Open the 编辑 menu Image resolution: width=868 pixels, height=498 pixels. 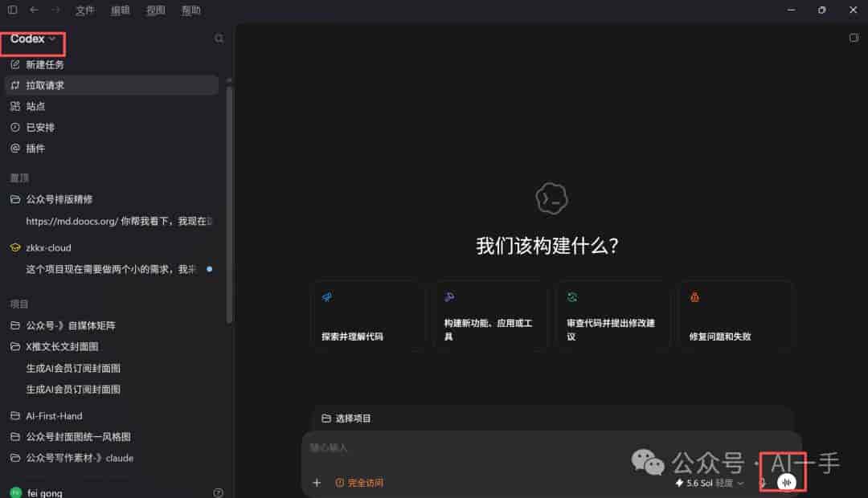pyautogui.click(x=120, y=10)
